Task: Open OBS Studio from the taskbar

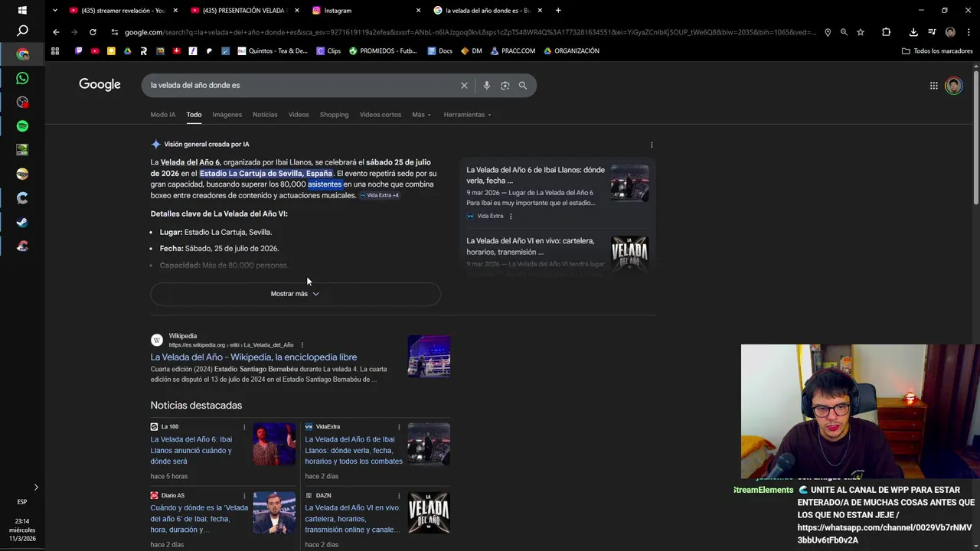Action: (22, 102)
